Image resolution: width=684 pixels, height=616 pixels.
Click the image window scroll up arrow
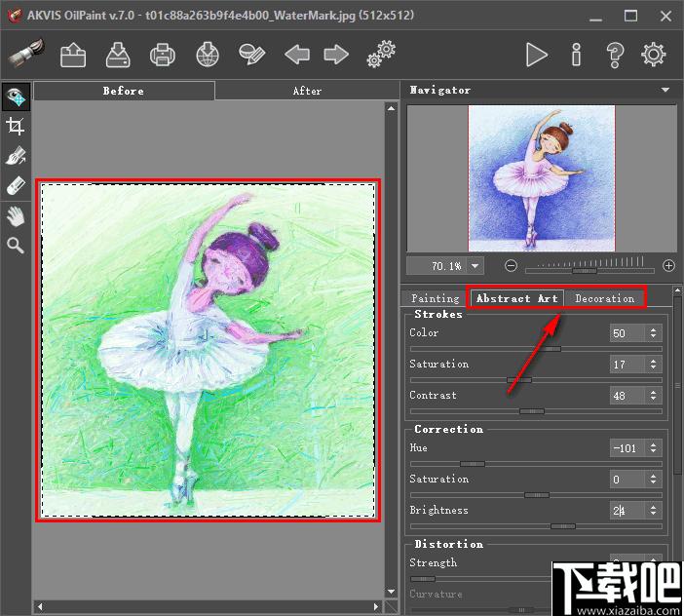tap(392, 108)
